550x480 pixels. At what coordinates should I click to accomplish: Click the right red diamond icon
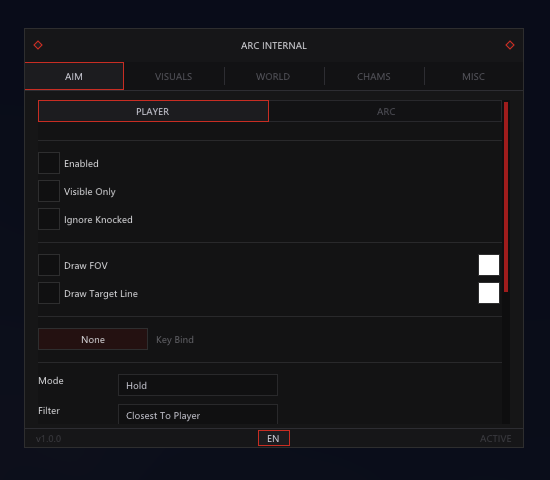click(x=510, y=45)
